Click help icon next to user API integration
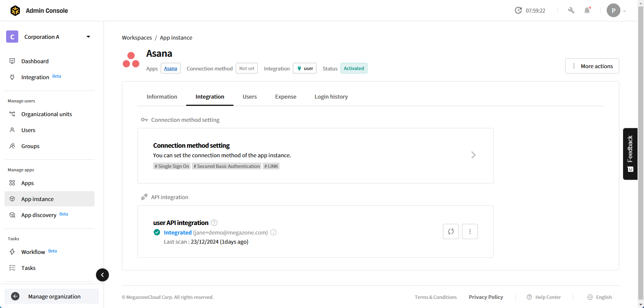The image size is (644, 308). (x=214, y=223)
